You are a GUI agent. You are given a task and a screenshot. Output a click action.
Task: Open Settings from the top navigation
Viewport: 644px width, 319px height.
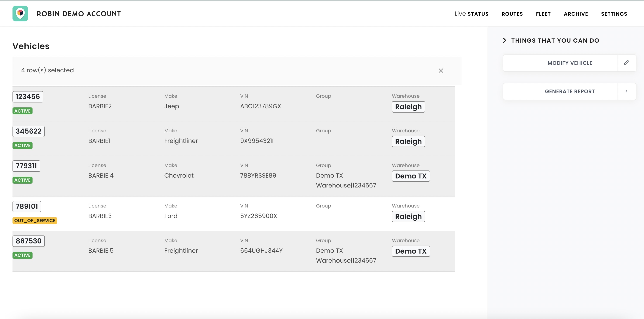tap(614, 14)
